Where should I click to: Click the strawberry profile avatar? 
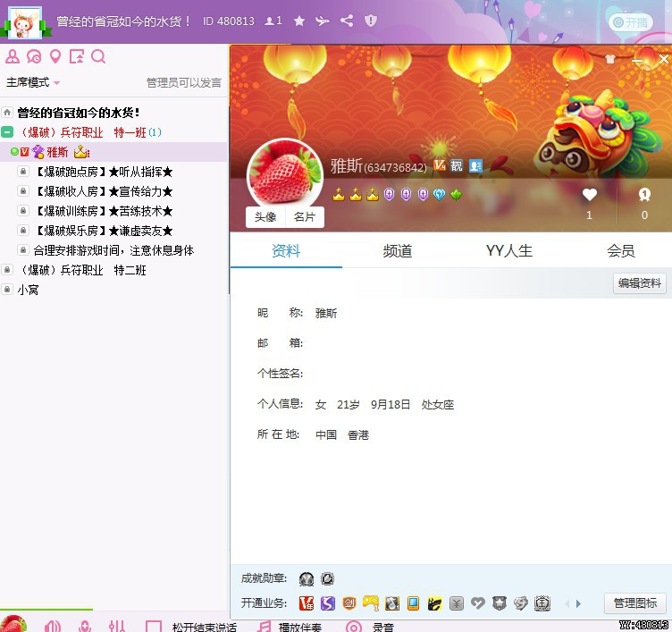point(284,175)
